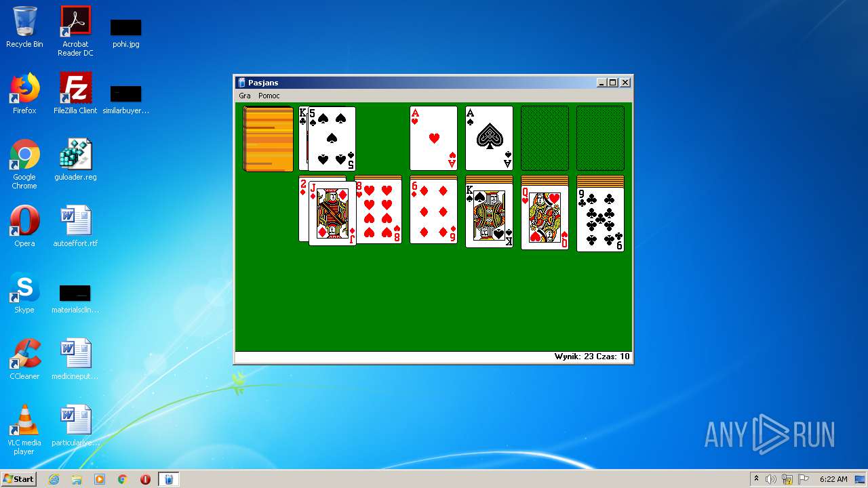868x488 pixels.
Task: Open the Pomoc menu in Pasjans
Action: [x=269, y=96]
